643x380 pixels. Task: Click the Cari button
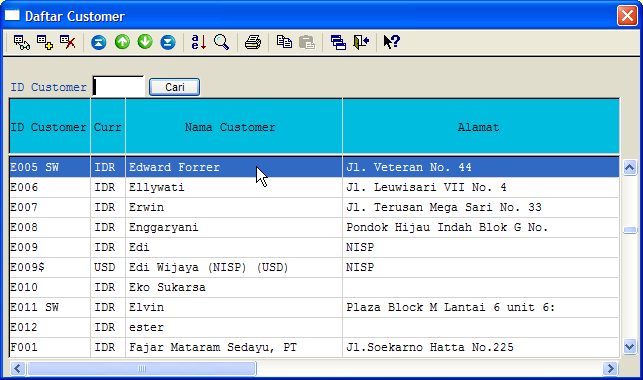(x=174, y=87)
